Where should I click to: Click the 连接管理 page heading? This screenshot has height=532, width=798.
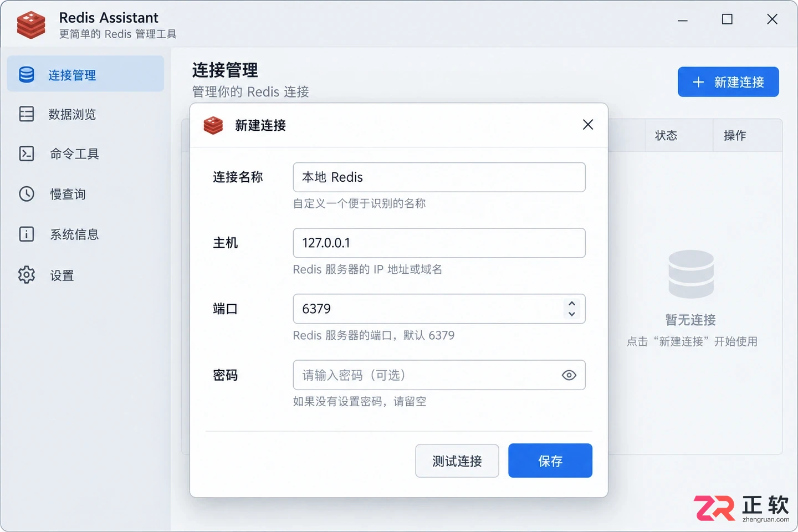[x=225, y=70]
